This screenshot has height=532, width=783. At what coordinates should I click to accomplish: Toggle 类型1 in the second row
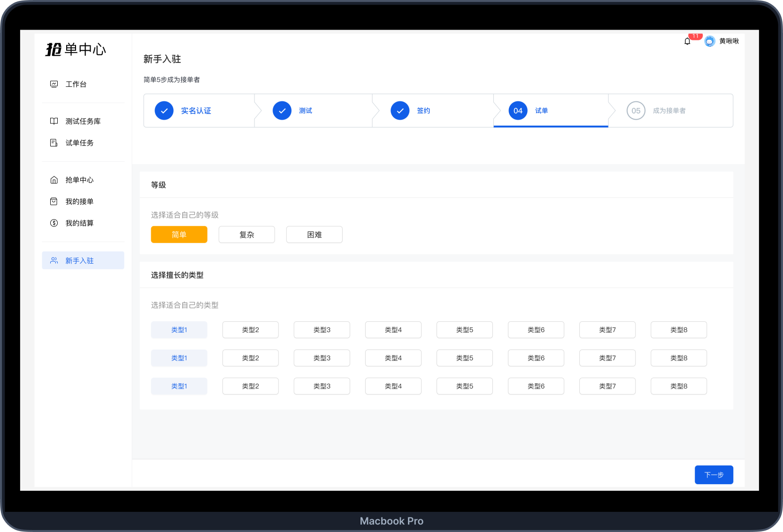pyautogui.click(x=179, y=358)
